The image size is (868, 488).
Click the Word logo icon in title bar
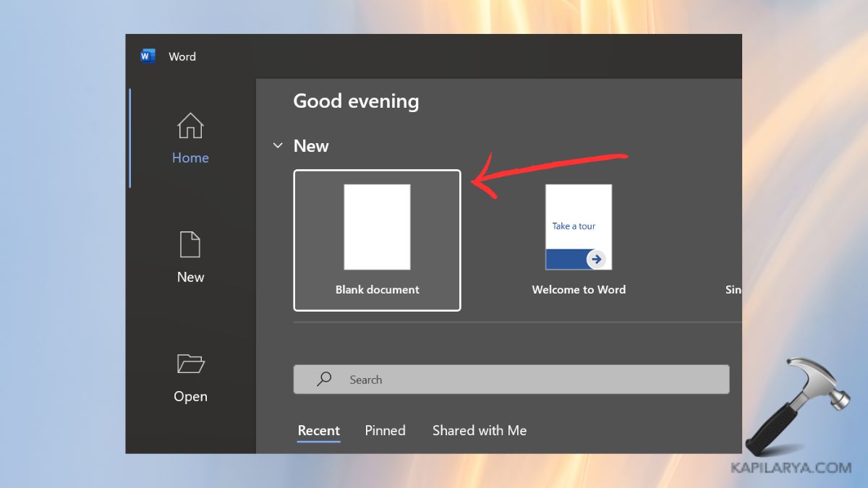pyautogui.click(x=148, y=56)
